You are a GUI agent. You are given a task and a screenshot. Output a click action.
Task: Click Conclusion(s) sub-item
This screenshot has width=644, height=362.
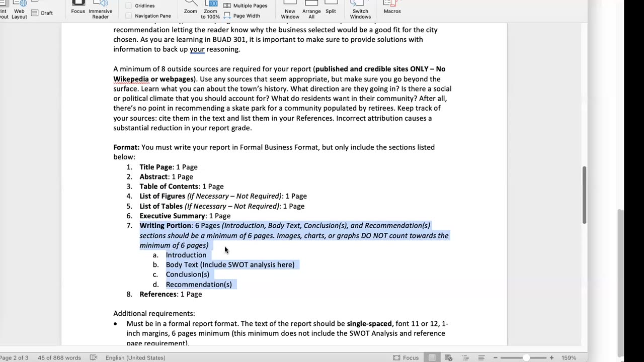[188, 275]
